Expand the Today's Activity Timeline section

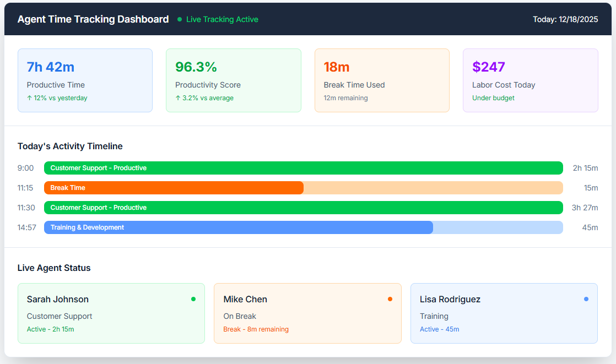coord(70,146)
